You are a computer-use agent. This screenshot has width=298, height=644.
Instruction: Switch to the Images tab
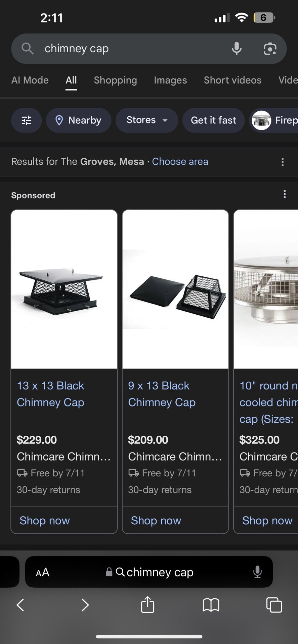pyautogui.click(x=170, y=80)
